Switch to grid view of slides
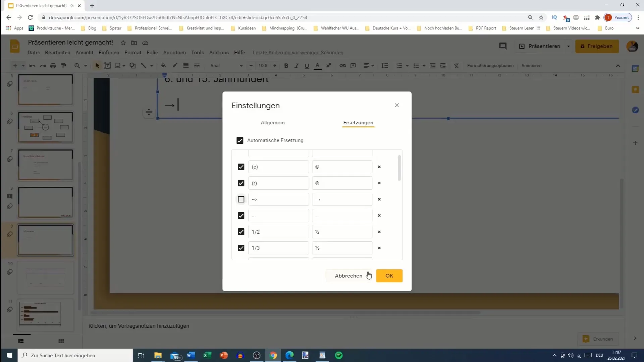The width and height of the screenshot is (644, 362). (x=61, y=341)
